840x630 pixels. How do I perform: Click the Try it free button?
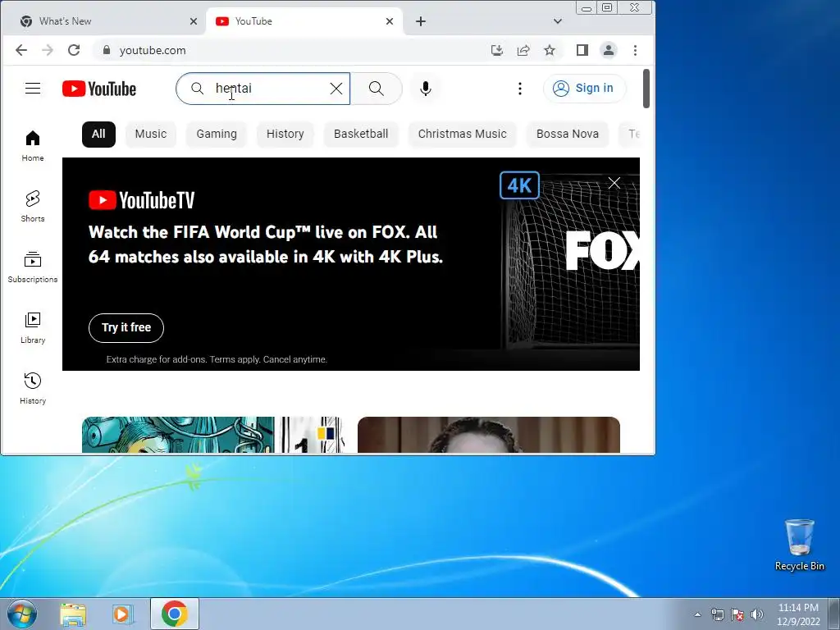point(126,327)
